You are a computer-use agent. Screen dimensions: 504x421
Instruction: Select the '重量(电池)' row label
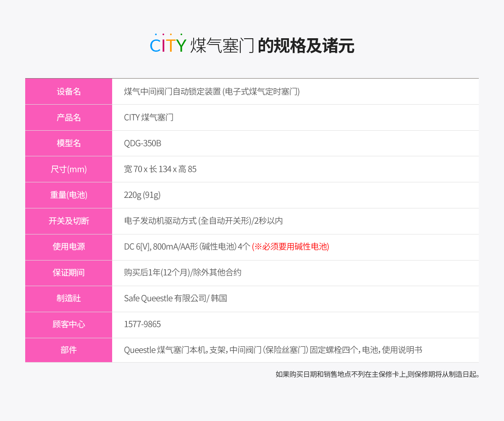pos(68,195)
